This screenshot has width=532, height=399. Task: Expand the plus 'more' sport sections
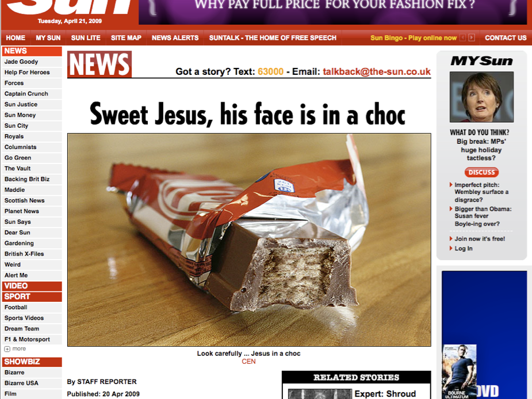pyautogui.click(x=15, y=349)
